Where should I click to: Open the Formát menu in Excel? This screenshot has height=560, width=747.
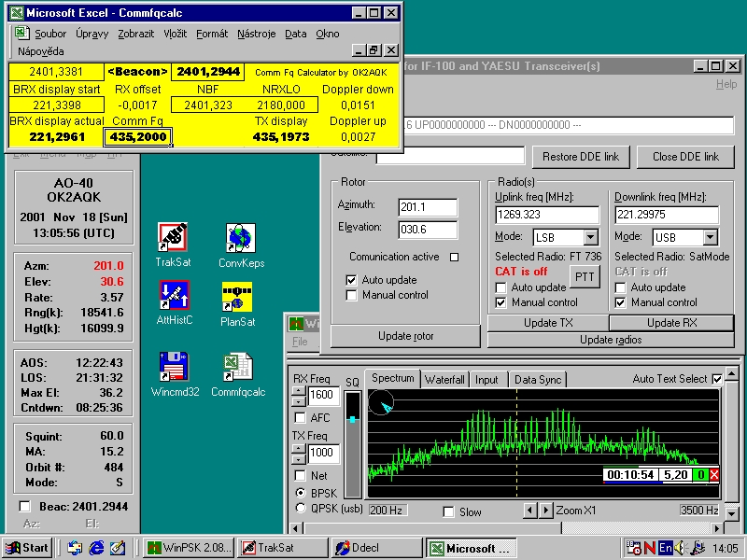(x=212, y=34)
